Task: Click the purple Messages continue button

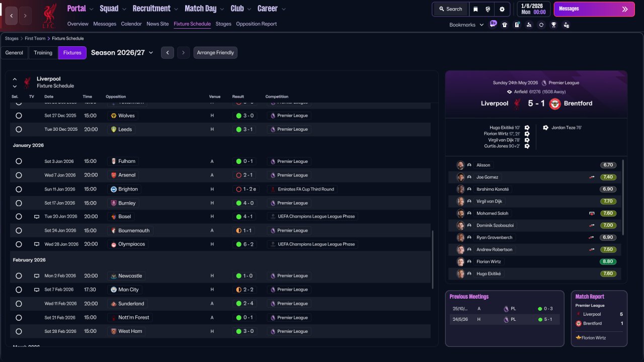Action: (x=594, y=9)
